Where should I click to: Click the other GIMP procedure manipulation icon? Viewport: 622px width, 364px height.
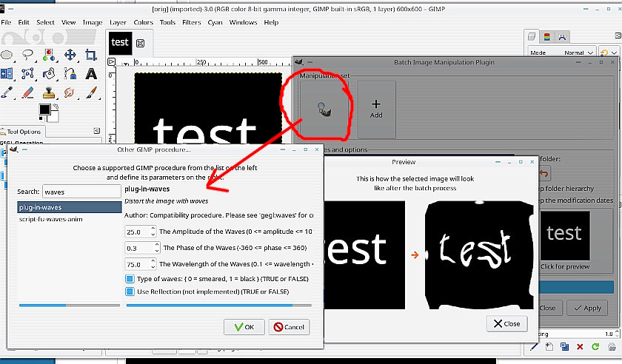point(324,109)
